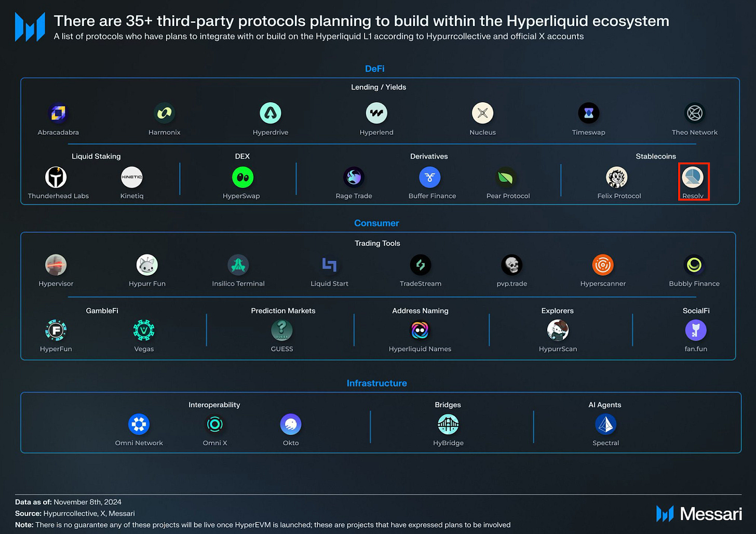Image resolution: width=756 pixels, height=534 pixels.
Task: Select the Thunderhead Labs icon
Action: pyautogui.click(x=56, y=177)
